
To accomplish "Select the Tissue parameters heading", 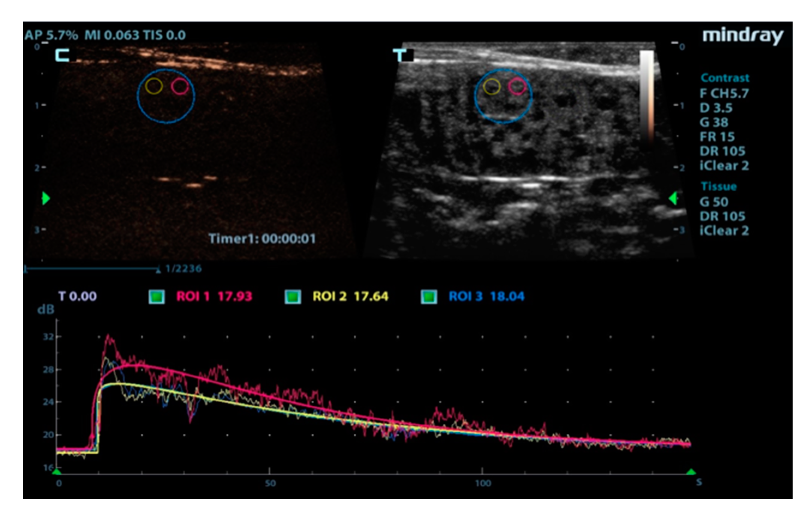I will tap(718, 187).
